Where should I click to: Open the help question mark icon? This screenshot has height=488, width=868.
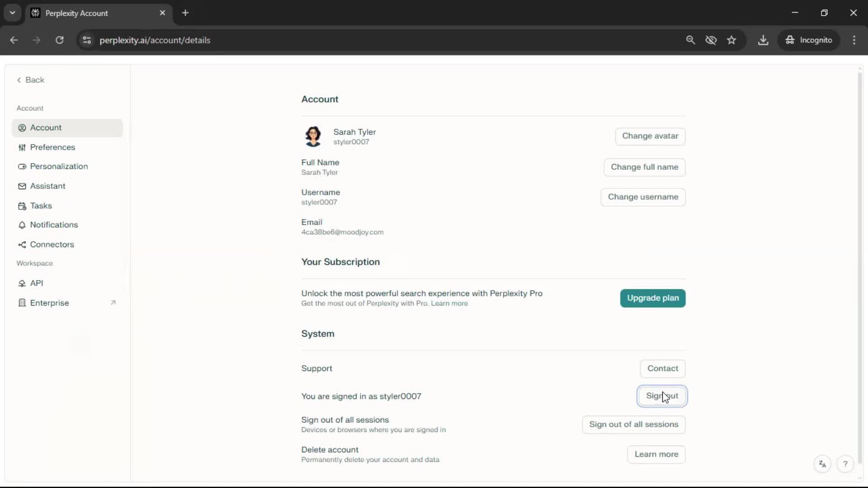(x=845, y=464)
